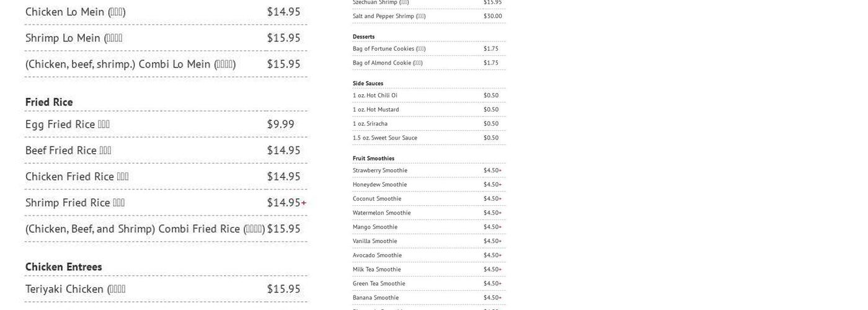Select 1 oz. Hot Mustard sauce
The width and height of the screenshot is (868, 310).
coord(376,110)
